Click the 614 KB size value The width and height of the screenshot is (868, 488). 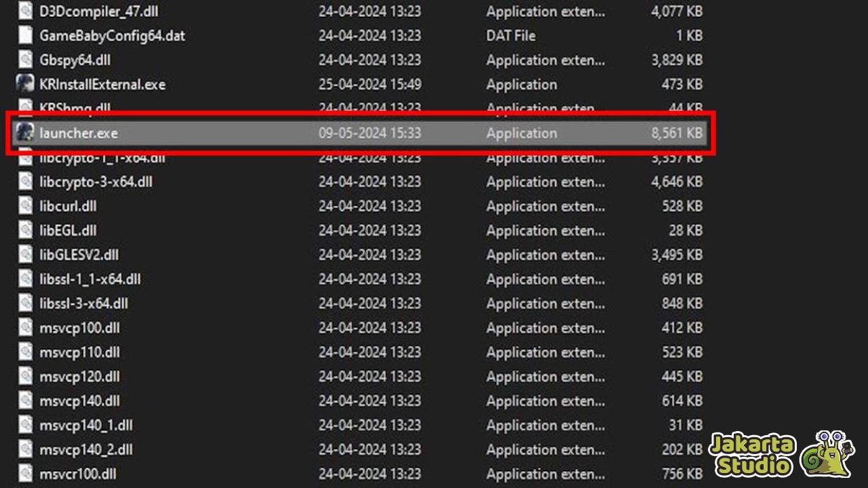682,402
